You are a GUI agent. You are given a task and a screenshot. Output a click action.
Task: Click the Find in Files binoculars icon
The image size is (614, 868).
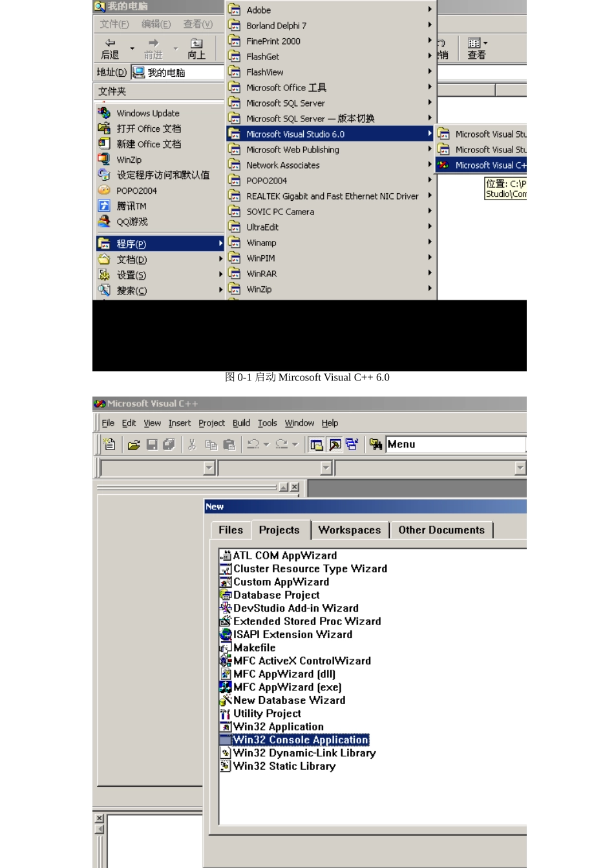pyautogui.click(x=376, y=444)
